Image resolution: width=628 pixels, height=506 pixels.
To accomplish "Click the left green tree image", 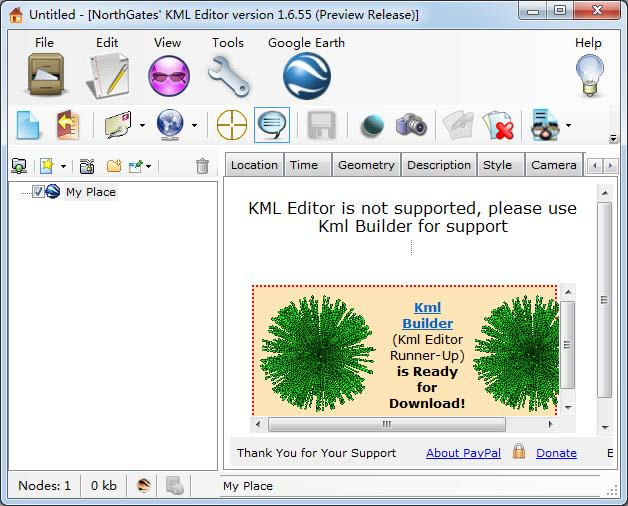I will [x=318, y=353].
